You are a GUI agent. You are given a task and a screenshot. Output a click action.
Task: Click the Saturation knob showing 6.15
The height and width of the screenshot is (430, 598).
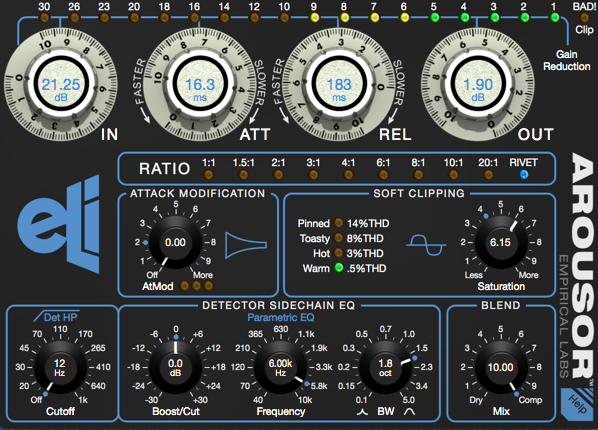click(500, 242)
